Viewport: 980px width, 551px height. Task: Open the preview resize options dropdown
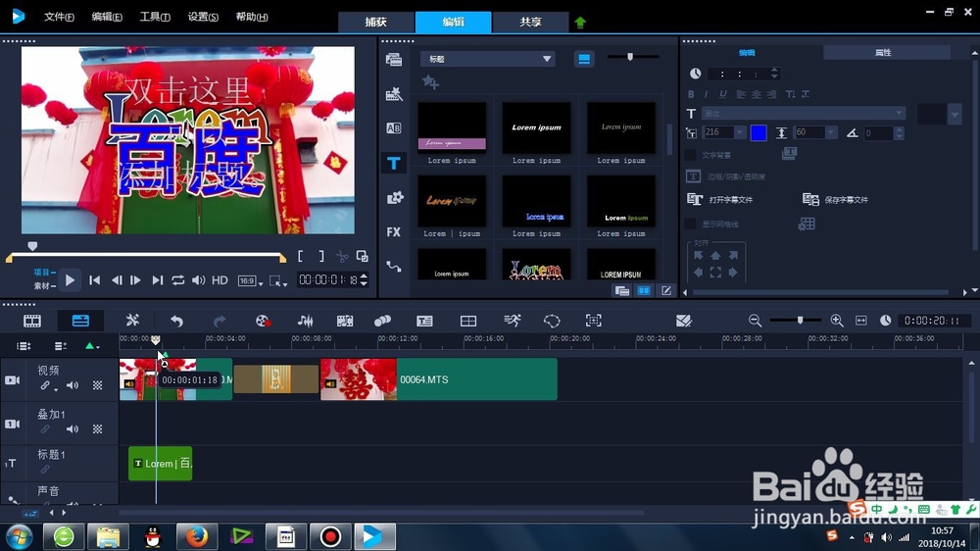point(278,281)
